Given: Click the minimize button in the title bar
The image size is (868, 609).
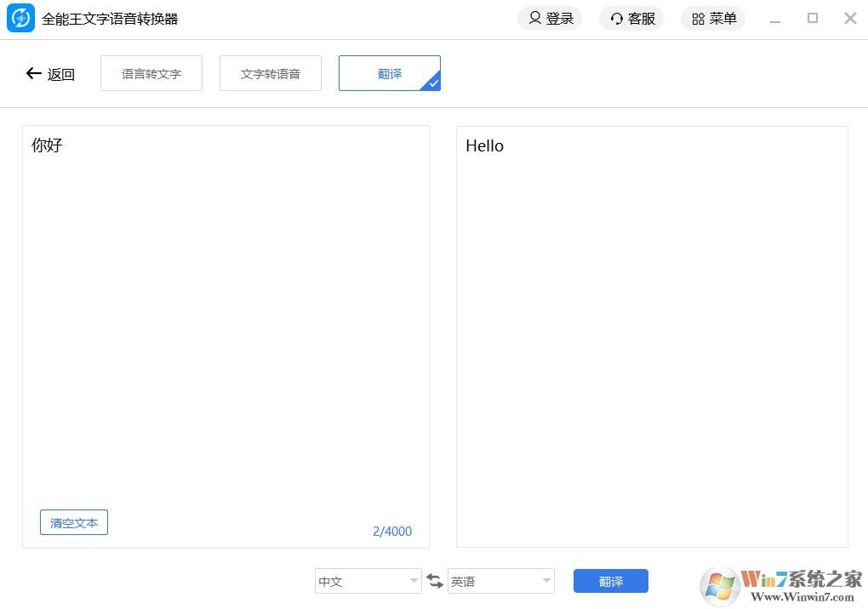Looking at the screenshot, I should 775,18.
